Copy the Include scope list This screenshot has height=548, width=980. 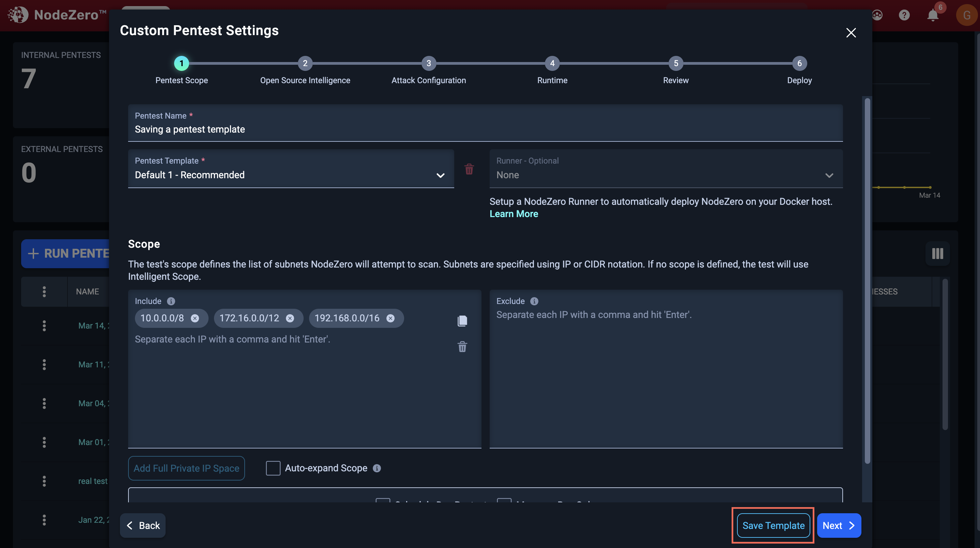pos(462,321)
